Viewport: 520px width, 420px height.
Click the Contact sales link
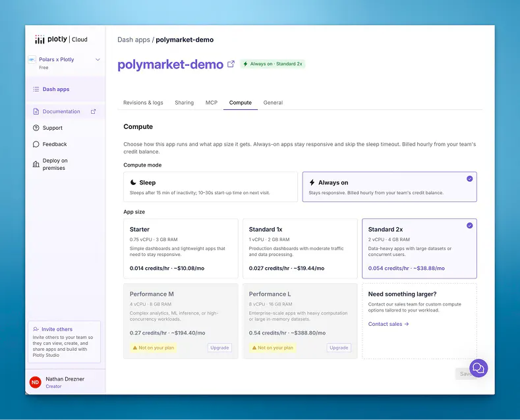pos(388,324)
